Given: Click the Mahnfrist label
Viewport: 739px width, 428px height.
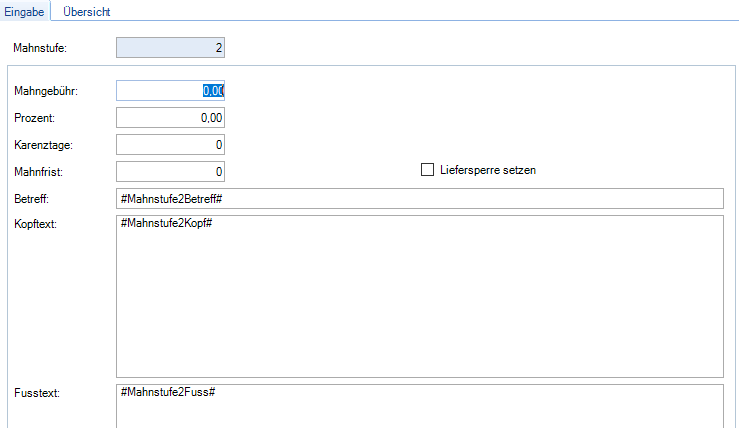Looking at the screenshot, I should 39,172.
